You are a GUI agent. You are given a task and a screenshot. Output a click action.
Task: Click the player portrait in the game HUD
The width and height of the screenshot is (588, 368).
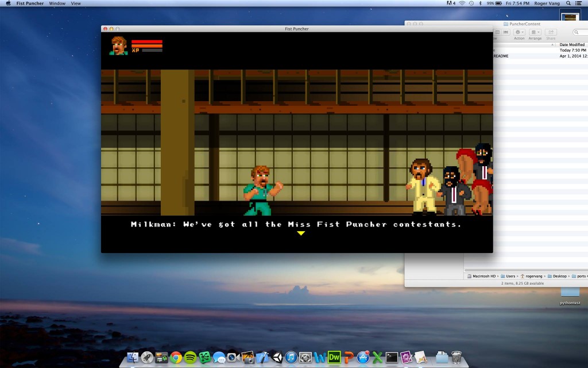pyautogui.click(x=118, y=45)
